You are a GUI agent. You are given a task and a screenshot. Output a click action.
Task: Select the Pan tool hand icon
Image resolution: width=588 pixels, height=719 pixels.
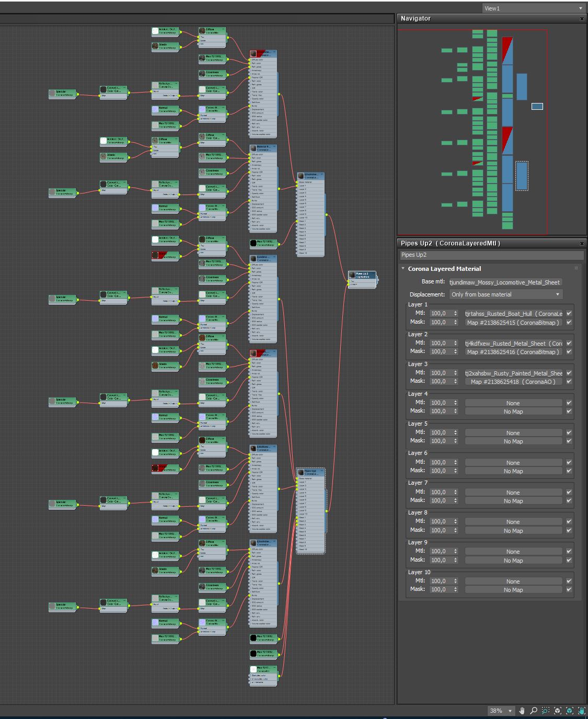pyautogui.click(x=522, y=711)
